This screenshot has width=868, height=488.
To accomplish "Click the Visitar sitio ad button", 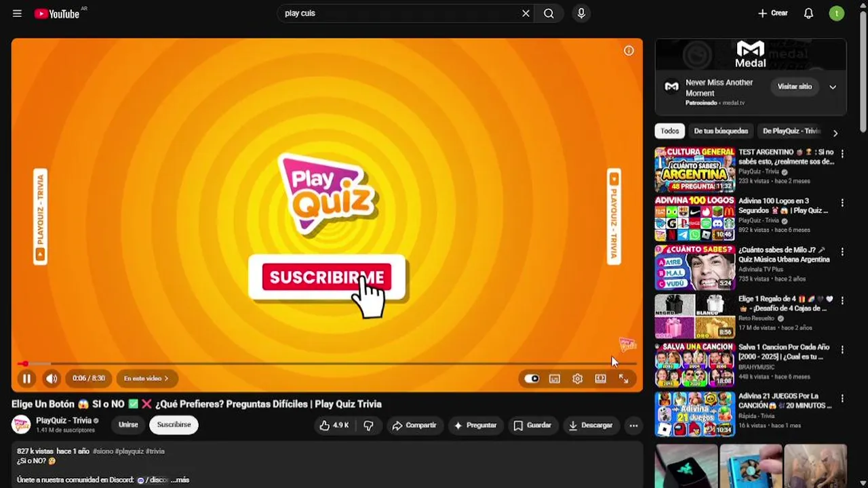I will click(794, 87).
